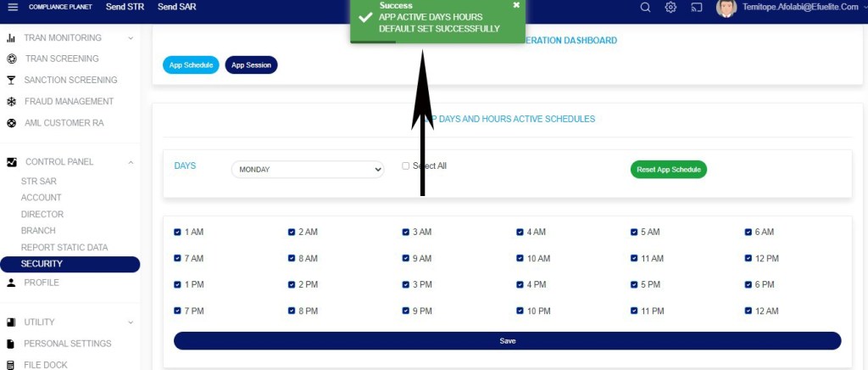This screenshot has width=868, height=370.
Task: Open the STR SAR sidebar item
Action: (x=39, y=181)
